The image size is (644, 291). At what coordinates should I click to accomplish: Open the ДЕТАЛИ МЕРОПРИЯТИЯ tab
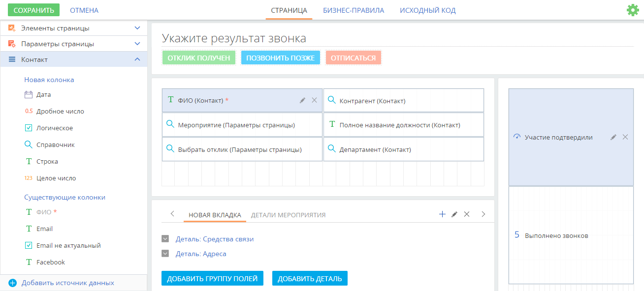288,215
